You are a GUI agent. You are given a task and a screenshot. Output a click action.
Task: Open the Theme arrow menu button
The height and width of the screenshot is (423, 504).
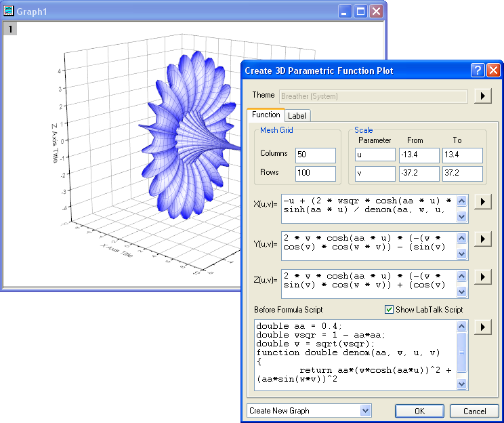[482, 96]
